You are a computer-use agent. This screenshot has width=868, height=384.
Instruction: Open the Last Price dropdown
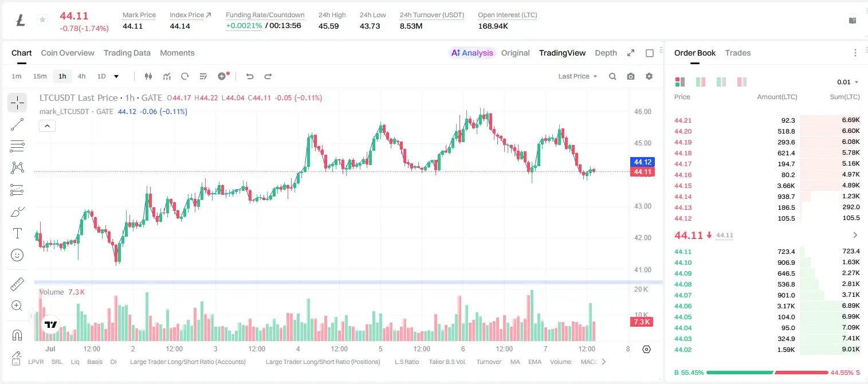pyautogui.click(x=578, y=76)
